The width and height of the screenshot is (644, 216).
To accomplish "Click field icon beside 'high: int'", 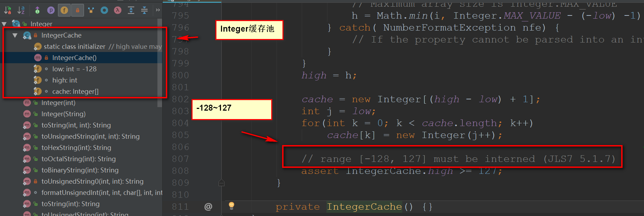I will pos(38,80).
